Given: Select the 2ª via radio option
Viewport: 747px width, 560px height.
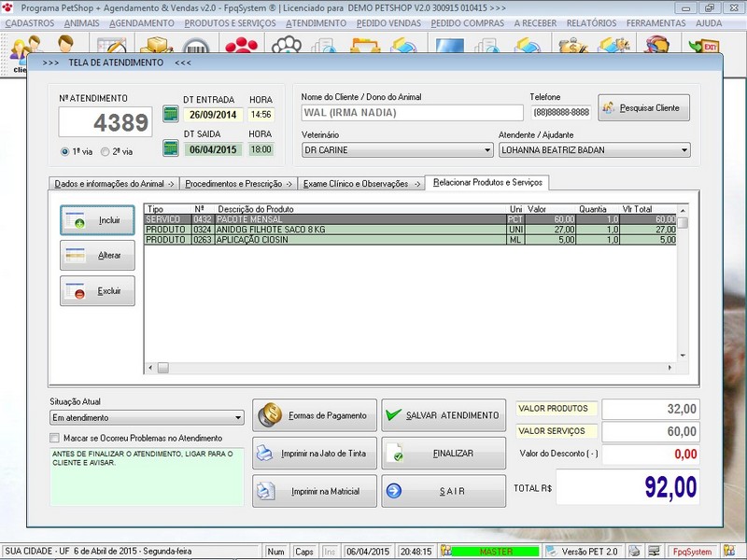Looking at the screenshot, I should click(x=106, y=151).
